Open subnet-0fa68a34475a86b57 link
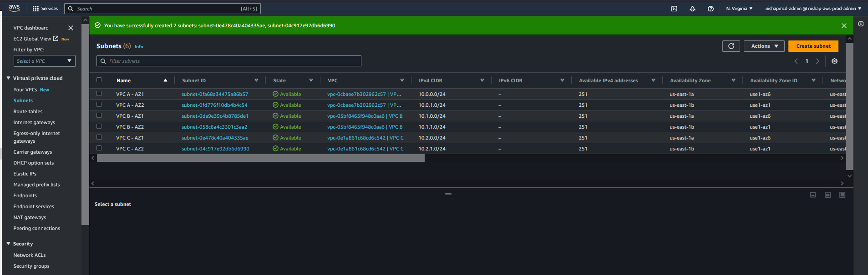The height and width of the screenshot is (275, 868). pyautogui.click(x=215, y=94)
